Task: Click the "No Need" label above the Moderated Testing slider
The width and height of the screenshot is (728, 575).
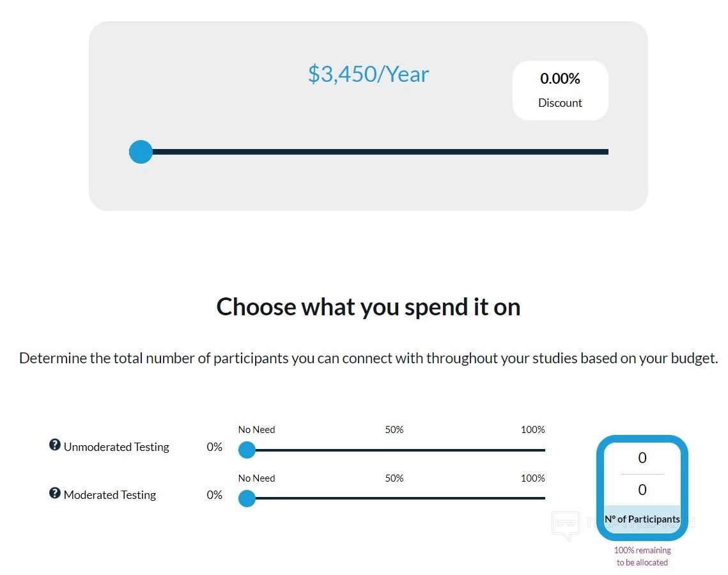Action: point(257,478)
